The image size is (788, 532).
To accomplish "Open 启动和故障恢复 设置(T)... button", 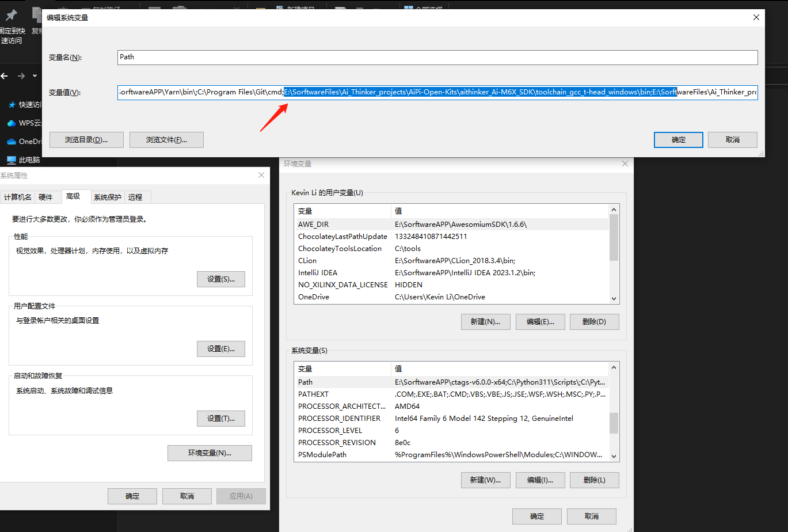I will tap(221, 419).
